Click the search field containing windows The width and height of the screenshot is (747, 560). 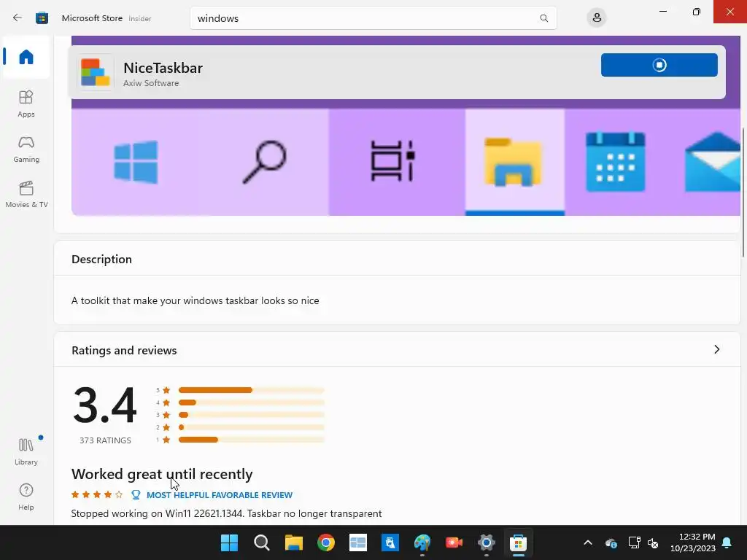coord(373,18)
